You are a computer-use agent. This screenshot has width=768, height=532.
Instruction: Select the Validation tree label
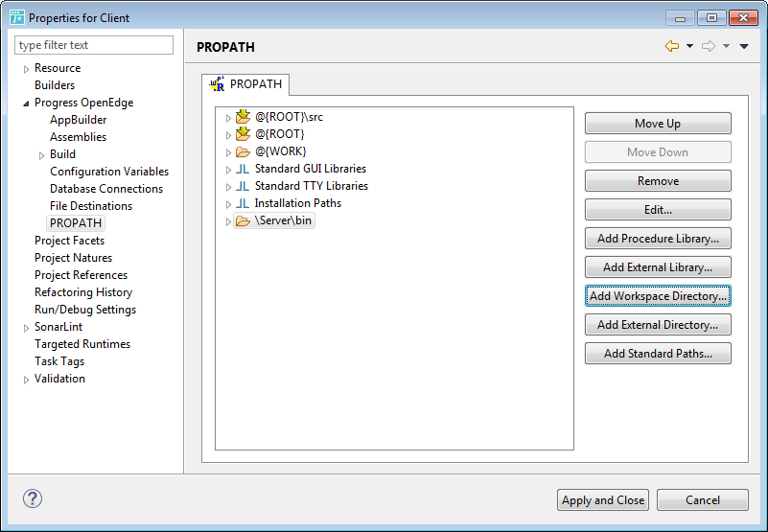tap(59, 379)
